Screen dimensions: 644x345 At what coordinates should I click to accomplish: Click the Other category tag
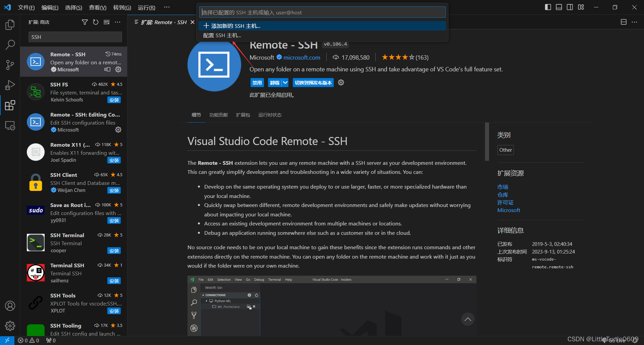coord(505,150)
